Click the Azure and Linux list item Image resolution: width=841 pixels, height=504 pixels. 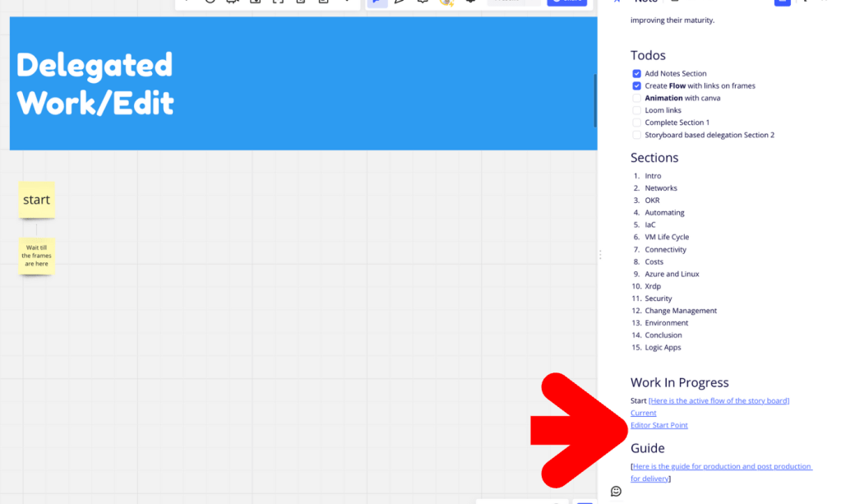(x=672, y=274)
